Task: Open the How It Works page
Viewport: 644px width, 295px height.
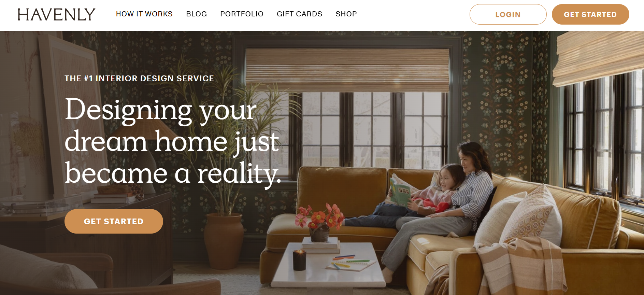Action: (x=144, y=14)
